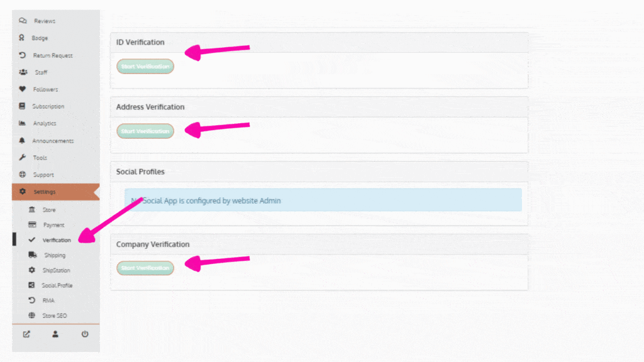The image size is (644, 362).
Task: Click the Social Profiles section header
Action: (x=140, y=172)
